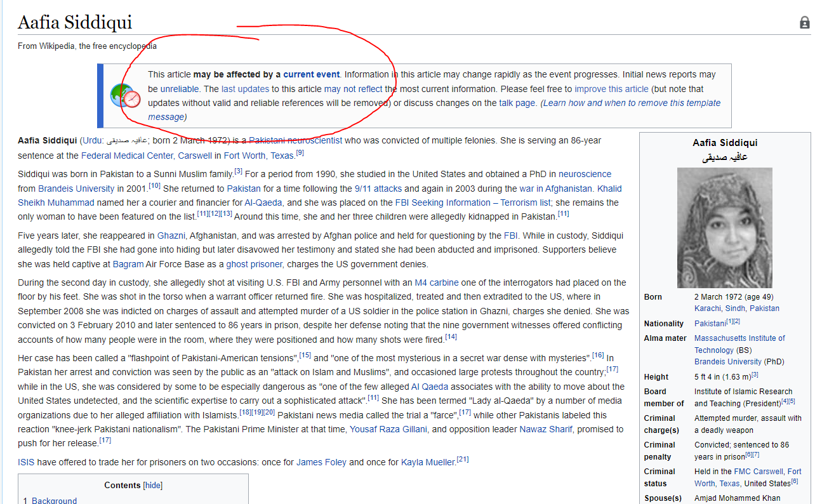Click the unhyphenated 'Al Qaeda' link

[x=430, y=387]
